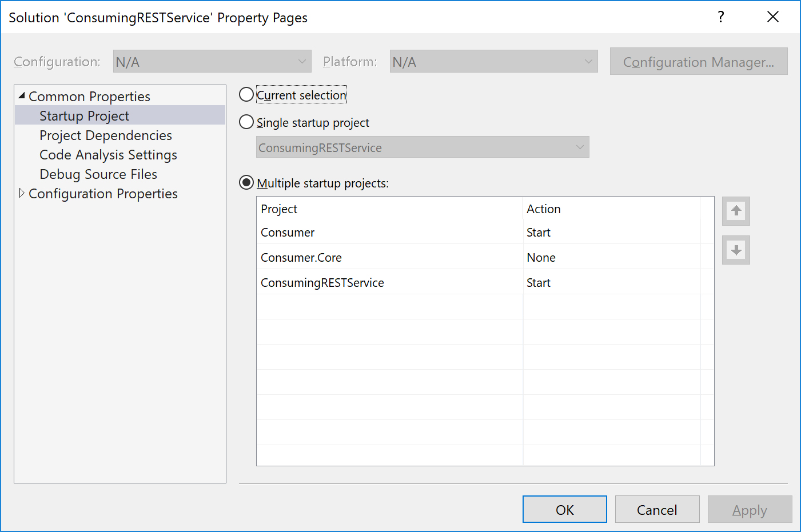
Task: Collapse the Common Properties tree node
Action: click(x=22, y=96)
